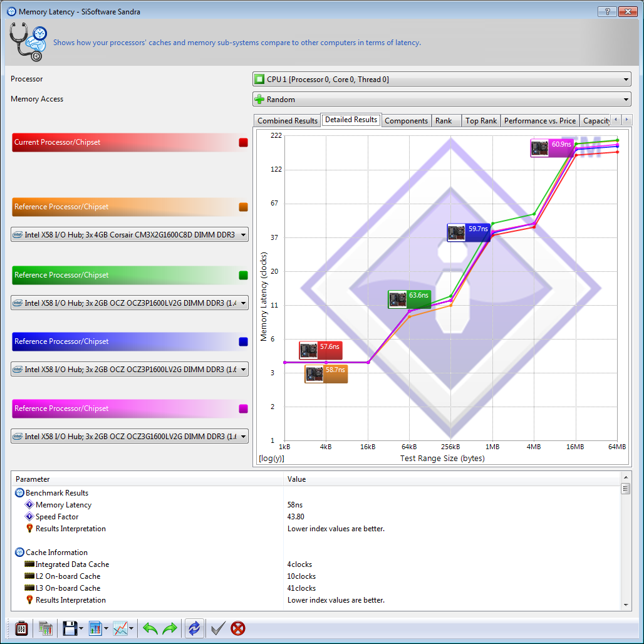Click the magenta reference color swatch
The width and height of the screenshot is (644, 644).
[243, 409]
